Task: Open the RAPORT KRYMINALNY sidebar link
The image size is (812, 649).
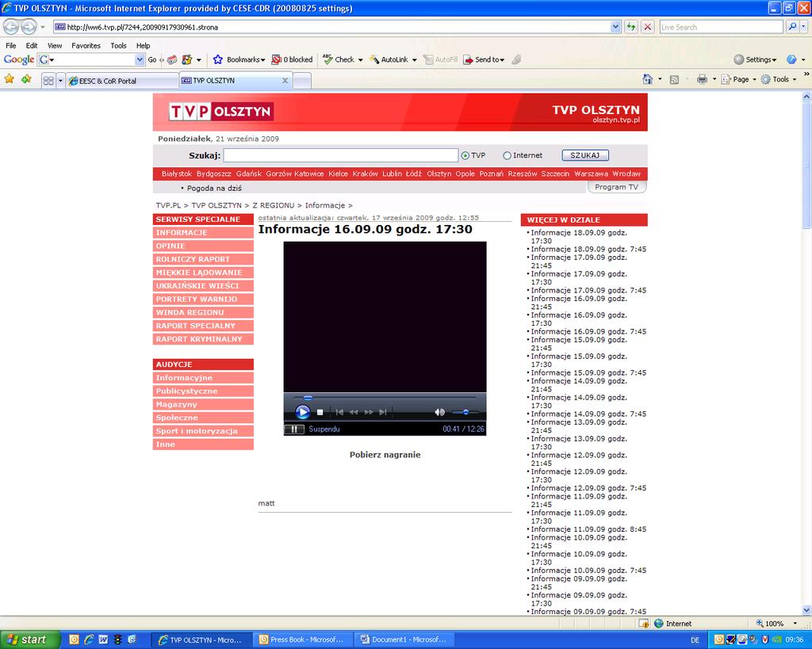Action: (x=203, y=339)
